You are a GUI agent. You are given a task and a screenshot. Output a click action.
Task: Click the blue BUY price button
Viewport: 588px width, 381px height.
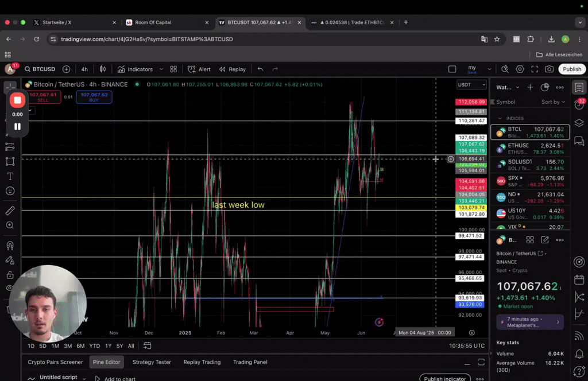tap(94, 97)
